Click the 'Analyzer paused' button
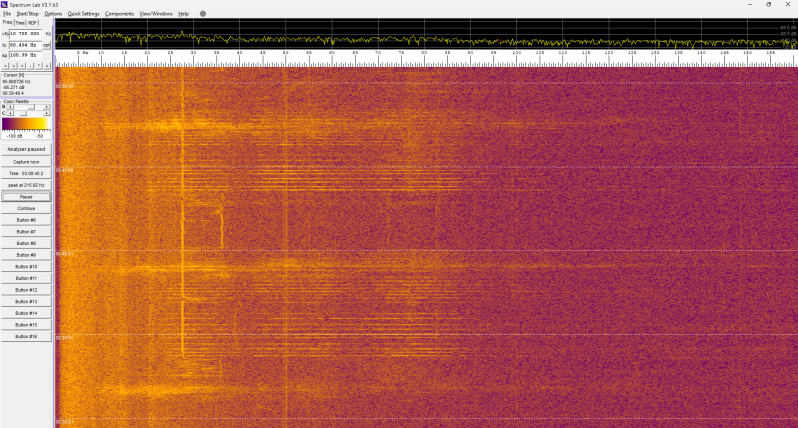 pyautogui.click(x=26, y=149)
